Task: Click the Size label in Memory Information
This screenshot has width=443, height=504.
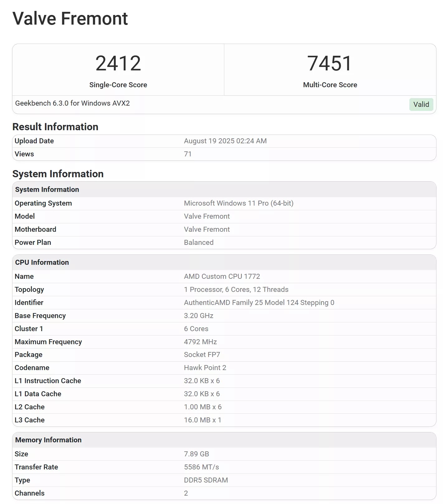Action: point(21,454)
